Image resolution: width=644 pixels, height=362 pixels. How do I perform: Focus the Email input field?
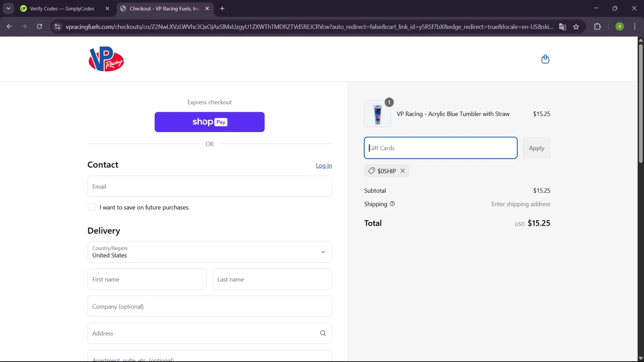point(210,186)
